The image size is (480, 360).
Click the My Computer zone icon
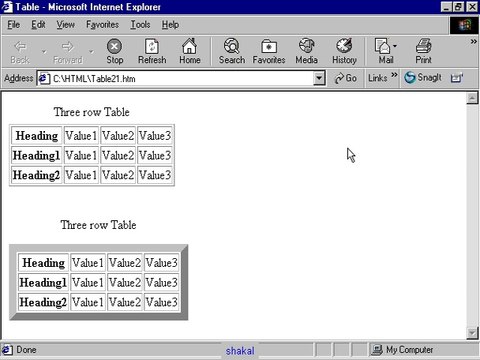coord(377,350)
